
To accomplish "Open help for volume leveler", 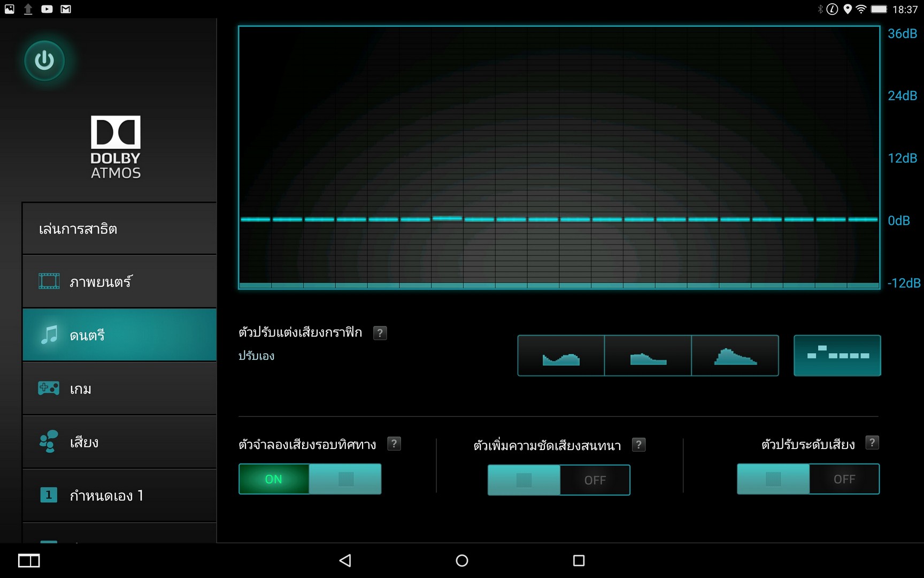I will (872, 443).
